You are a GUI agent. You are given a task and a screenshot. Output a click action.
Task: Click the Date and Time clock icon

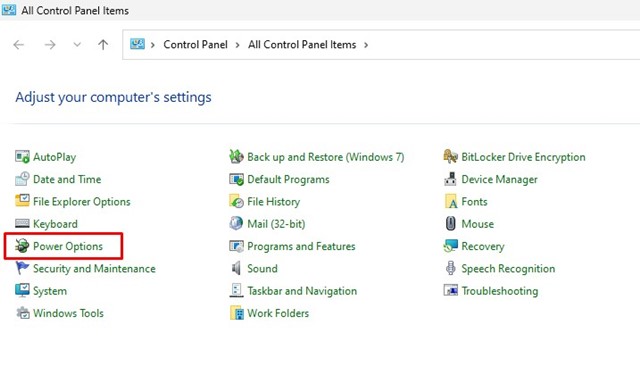[x=22, y=179]
